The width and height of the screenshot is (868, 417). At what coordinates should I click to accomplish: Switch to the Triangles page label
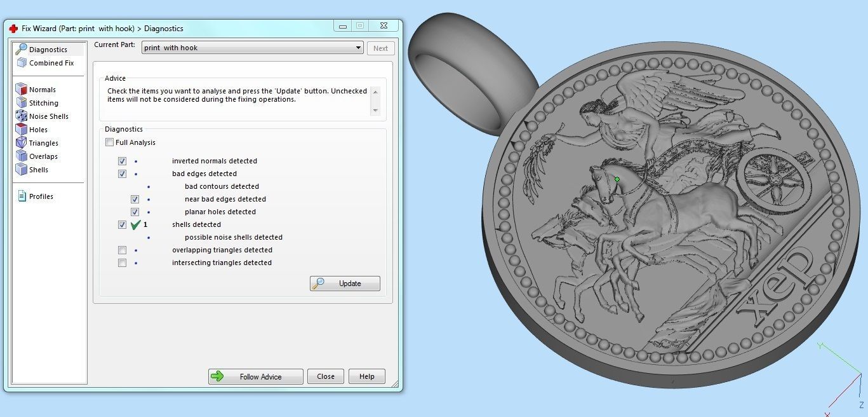44,143
